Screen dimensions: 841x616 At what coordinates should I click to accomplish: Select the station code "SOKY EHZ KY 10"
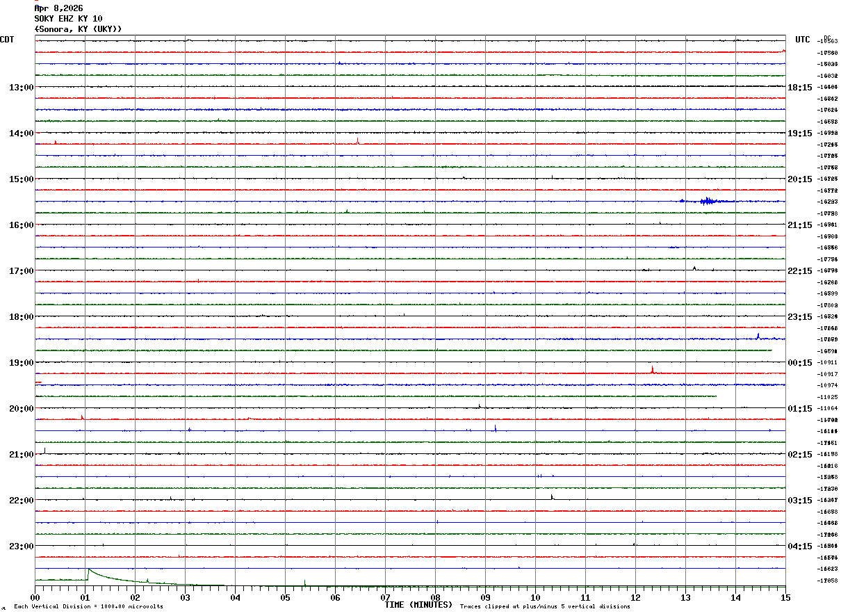68,19
